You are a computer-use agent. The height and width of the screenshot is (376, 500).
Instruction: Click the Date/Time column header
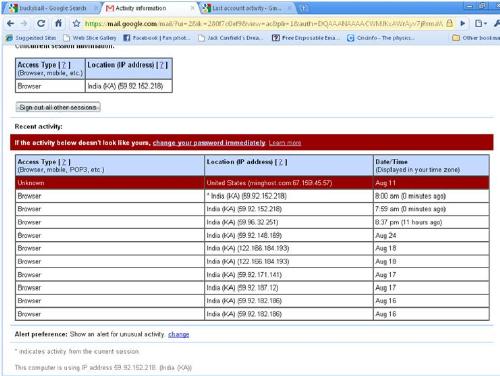click(x=431, y=165)
